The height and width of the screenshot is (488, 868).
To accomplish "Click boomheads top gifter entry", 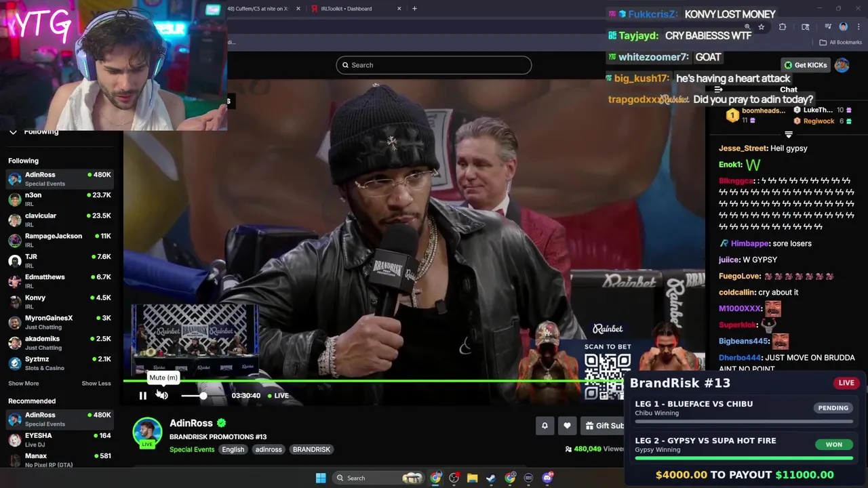I will coord(756,115).
